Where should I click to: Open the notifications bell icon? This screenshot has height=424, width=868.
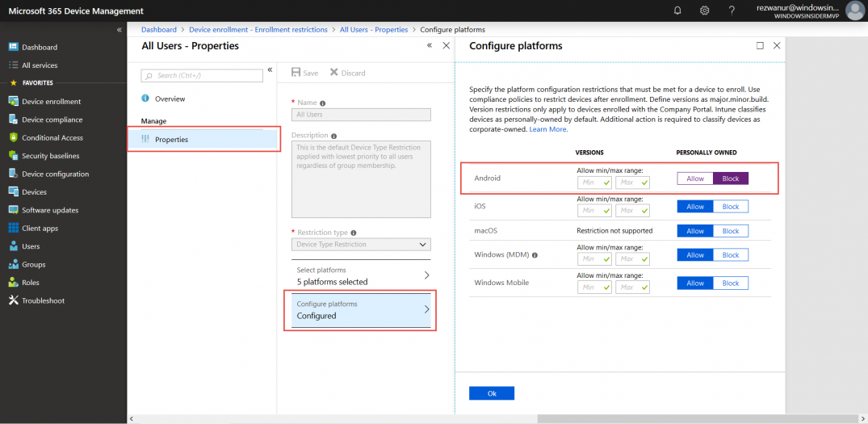[677, 10]
